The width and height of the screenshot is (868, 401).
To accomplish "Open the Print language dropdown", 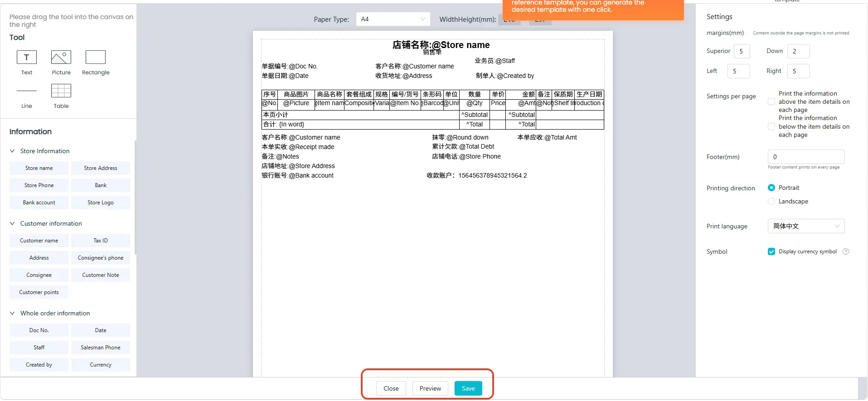I will coord(806,226).
